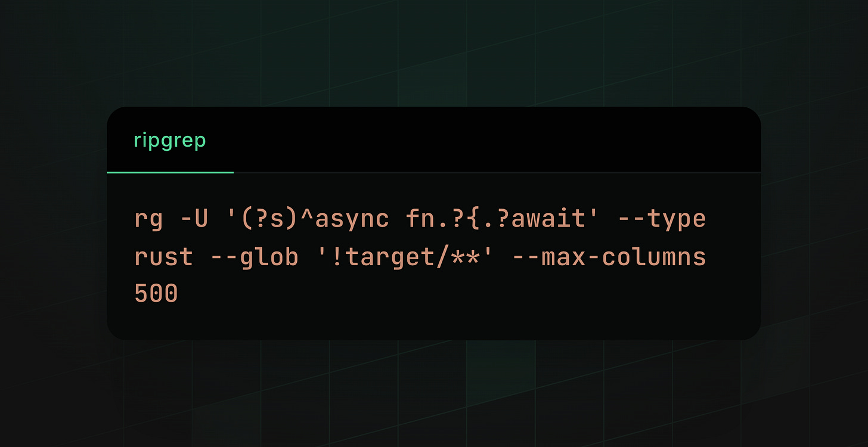Click the 'rg' command at line start

[148, 219]
